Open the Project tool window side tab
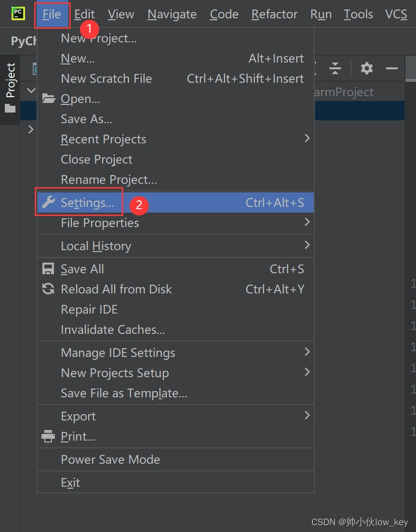The height and width of the screenshot is (532, 416). pos(10,89)
